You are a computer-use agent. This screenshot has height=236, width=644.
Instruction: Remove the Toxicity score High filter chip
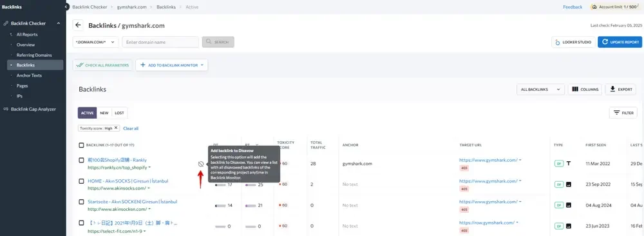pos(116,128)
